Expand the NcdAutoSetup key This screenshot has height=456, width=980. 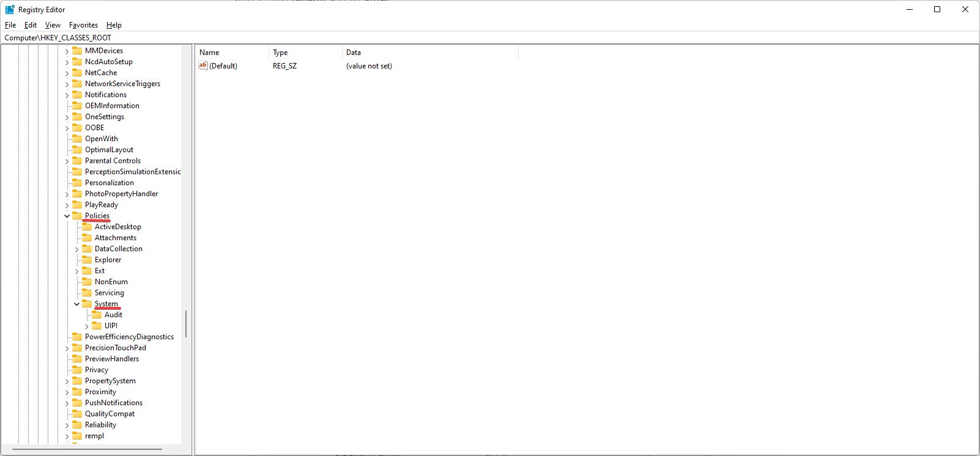tap(67, 62)
